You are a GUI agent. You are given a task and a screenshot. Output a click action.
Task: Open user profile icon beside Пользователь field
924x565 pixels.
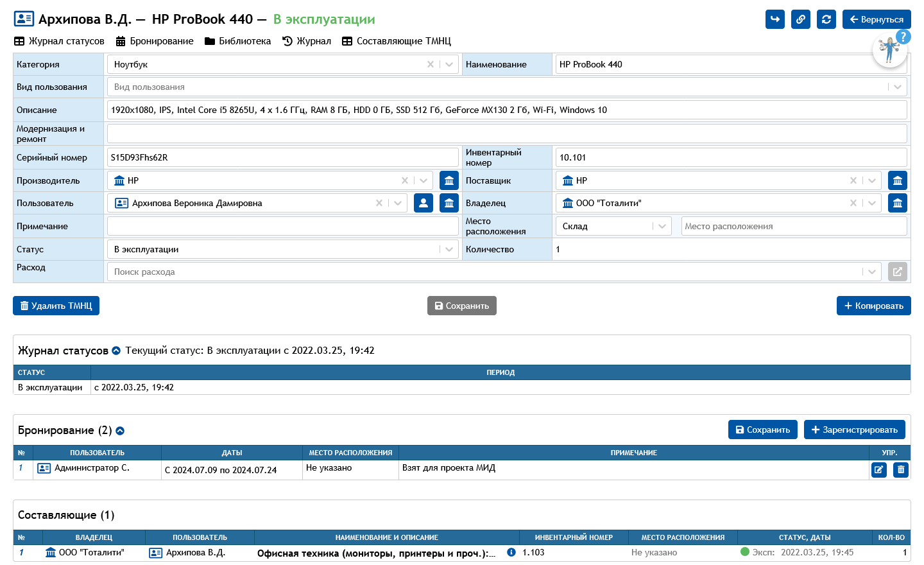tap(424, 203)
